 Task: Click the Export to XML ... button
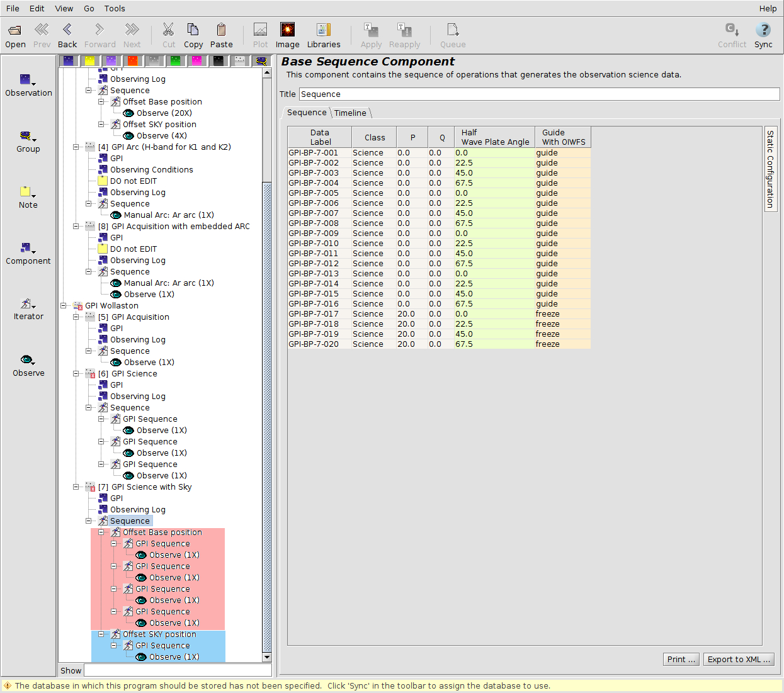[739, 660]
